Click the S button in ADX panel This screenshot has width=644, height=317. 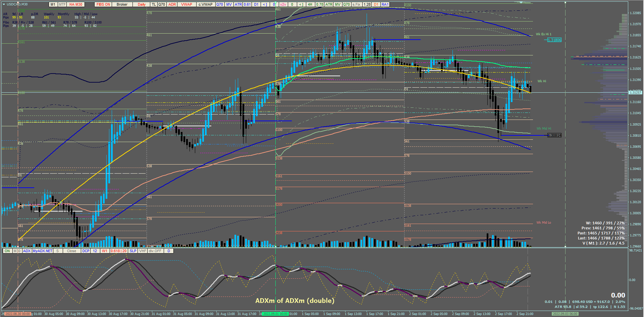58,251
